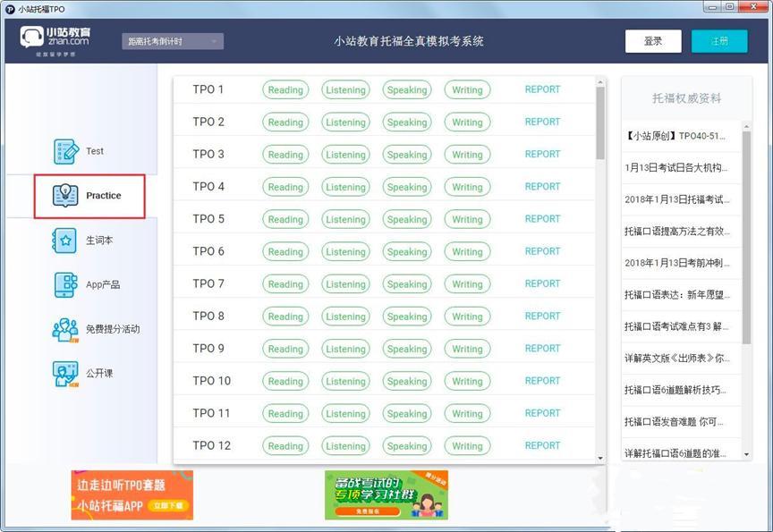View the TPO 8 REPORT
Image resolution: width=773 pixels, height=532 pixels.
coord(542,316)
